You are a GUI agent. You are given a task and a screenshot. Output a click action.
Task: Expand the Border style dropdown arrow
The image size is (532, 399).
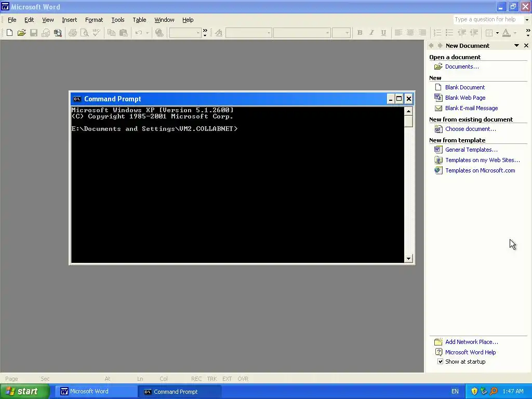click(x=497, y=33)
